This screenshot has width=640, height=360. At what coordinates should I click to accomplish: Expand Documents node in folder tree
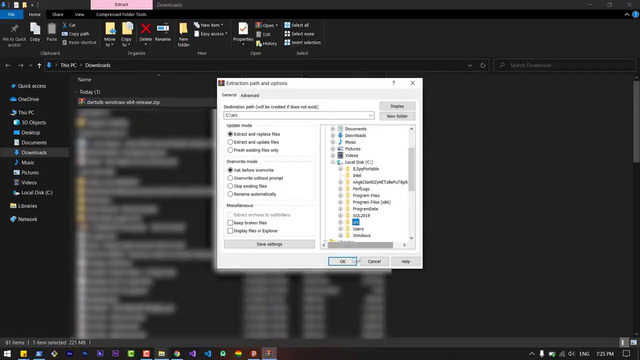click(333, 129)
